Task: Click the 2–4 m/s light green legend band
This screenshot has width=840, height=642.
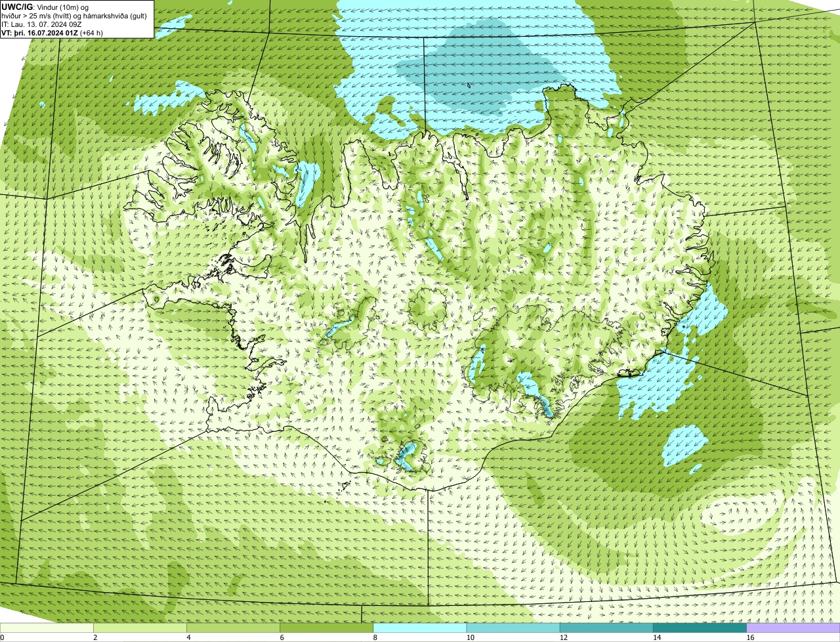Action: click(x=140, y=628)
